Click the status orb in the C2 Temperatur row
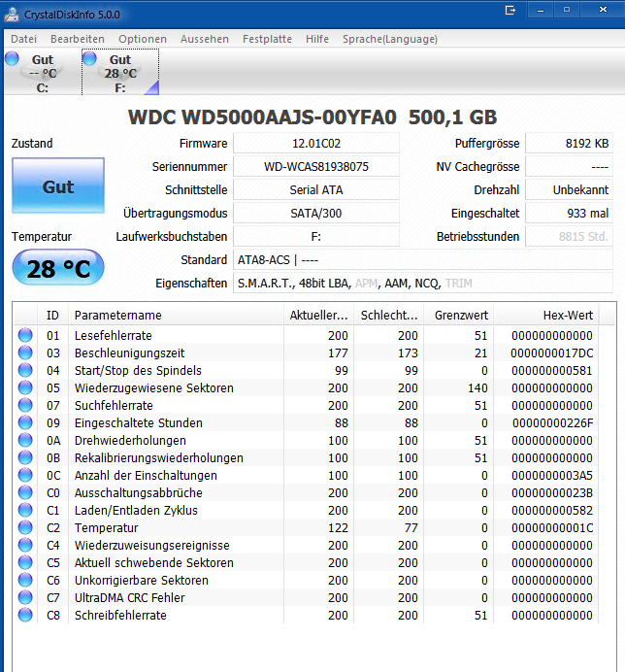Image resolution: width=625 pixels, height=672 pixels. tap(25, 527)
